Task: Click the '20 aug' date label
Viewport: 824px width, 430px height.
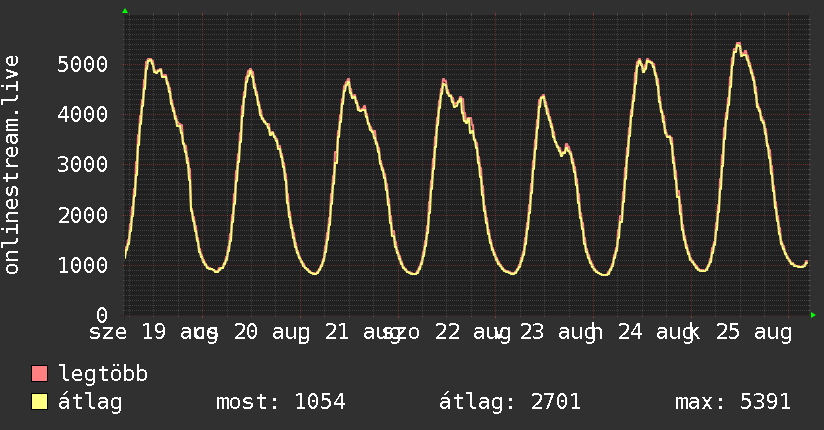Action: [272, 333]
